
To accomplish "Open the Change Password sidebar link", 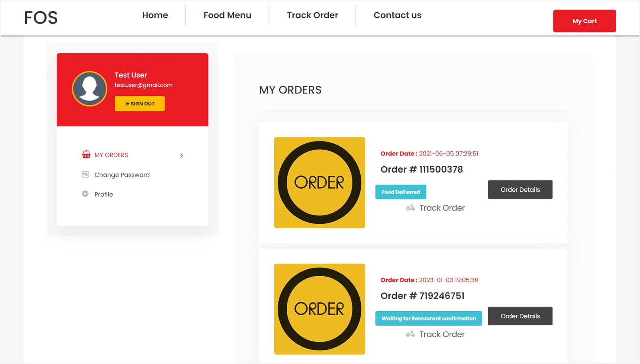I will [122, 175].
